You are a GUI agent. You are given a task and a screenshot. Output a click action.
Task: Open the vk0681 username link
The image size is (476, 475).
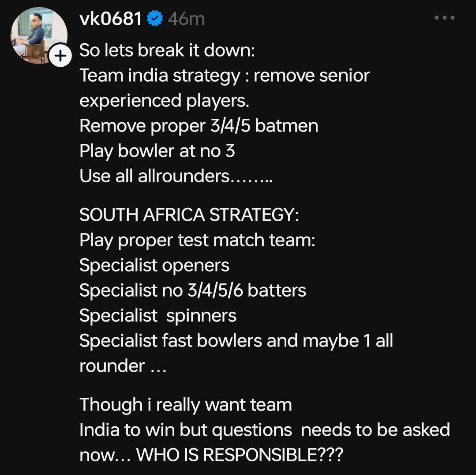point(111,19)
